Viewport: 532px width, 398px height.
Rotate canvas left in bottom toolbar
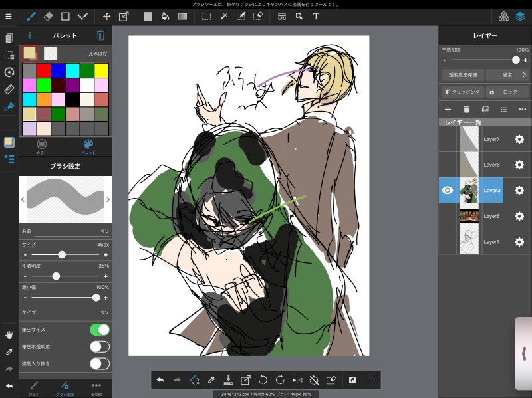(263, 380)
